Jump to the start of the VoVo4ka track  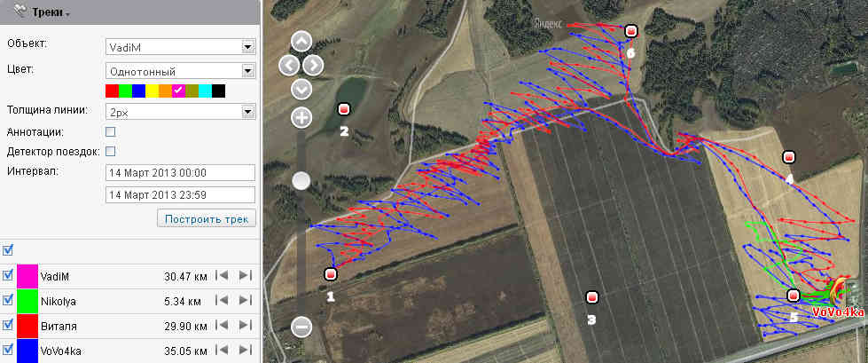[222, 351]
